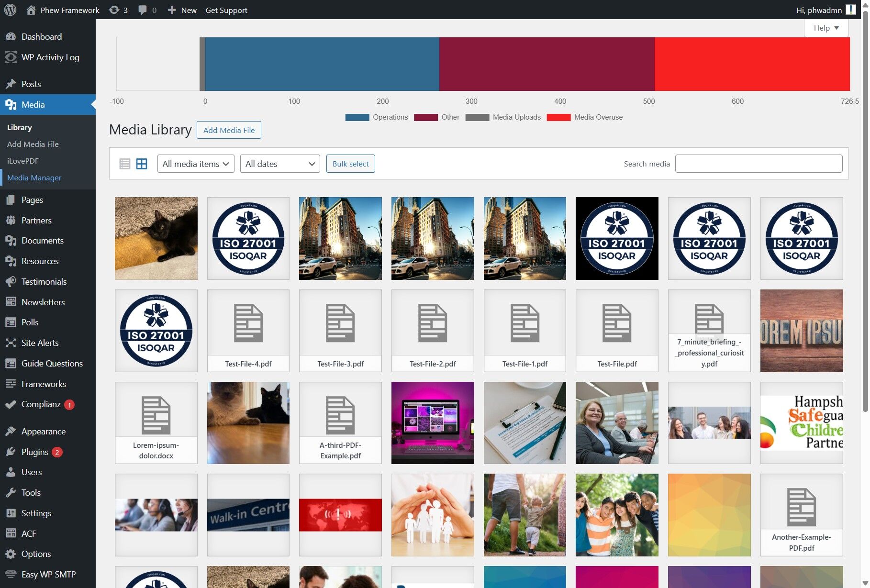Open the Media Manager submenu item

(x=34, y=178)
